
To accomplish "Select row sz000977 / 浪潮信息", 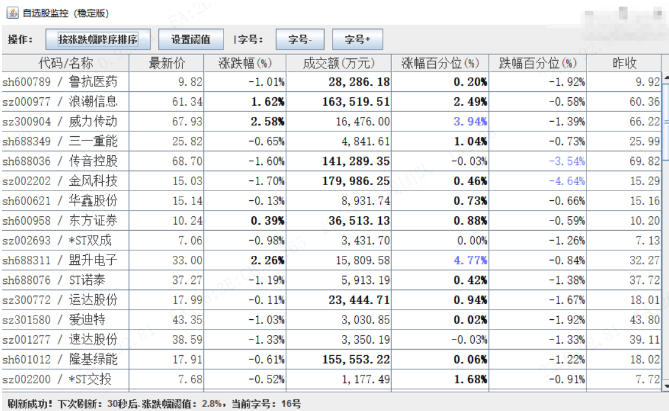I will pos(332,102).
